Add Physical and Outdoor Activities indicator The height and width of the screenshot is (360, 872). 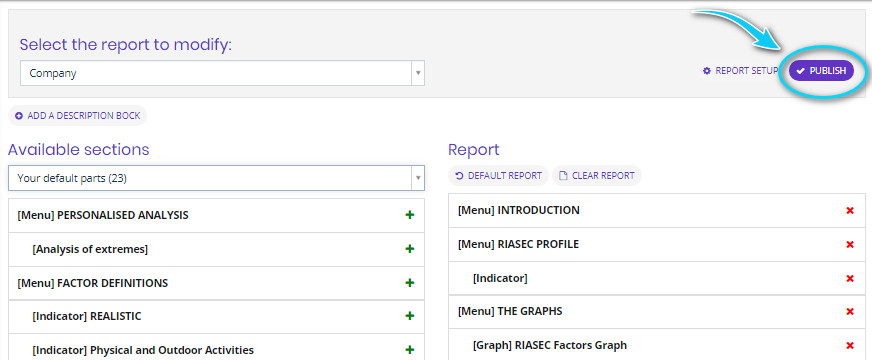tap(410, 350)
